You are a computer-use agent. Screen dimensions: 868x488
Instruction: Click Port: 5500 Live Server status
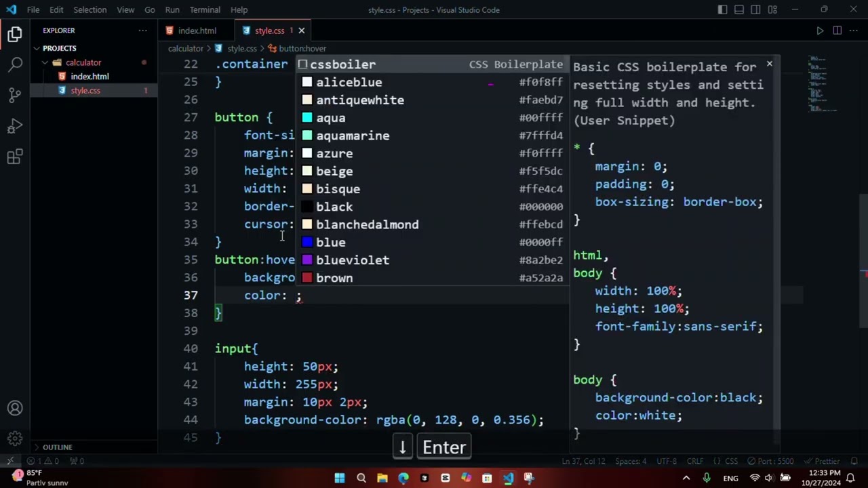click(x=770, y=461)
